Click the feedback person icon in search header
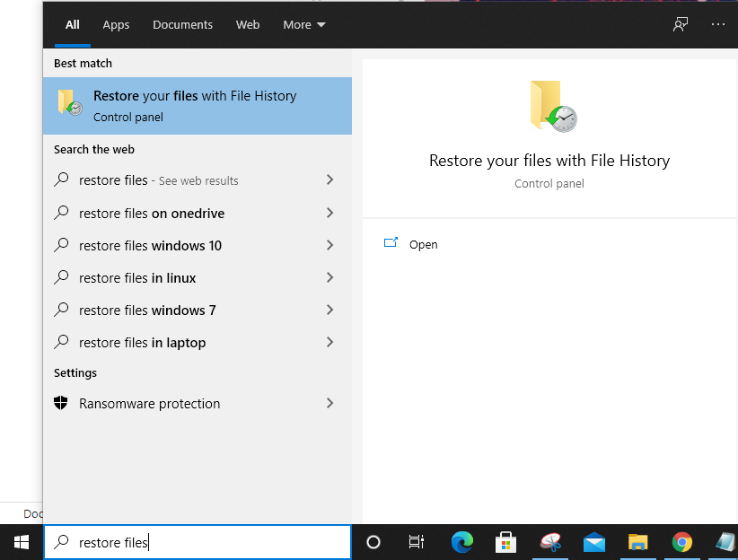This screenshot has width=738, height=560. (x=681, y=24)
